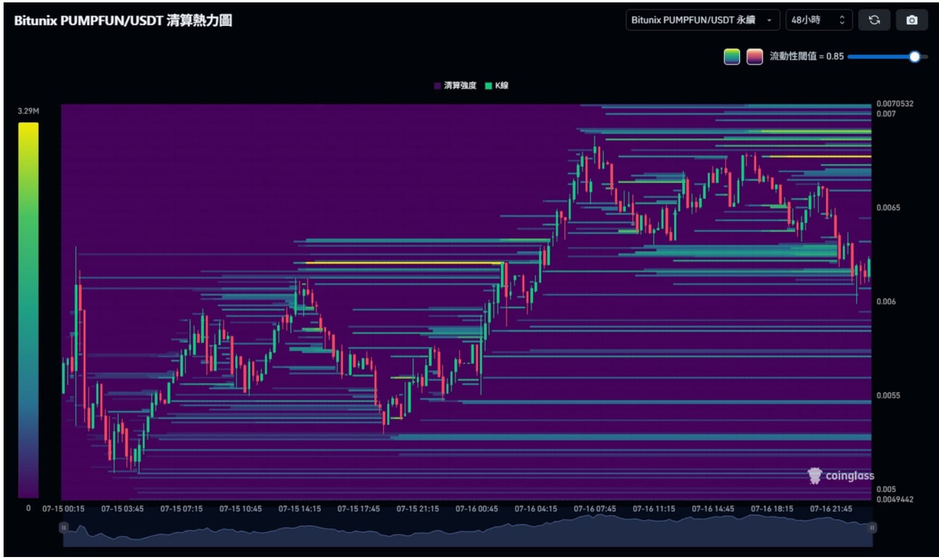The height and width of the screenshot is (560, 939).
Task: Click the 流動性閾值 slider handle
Action: coord(915,57)
